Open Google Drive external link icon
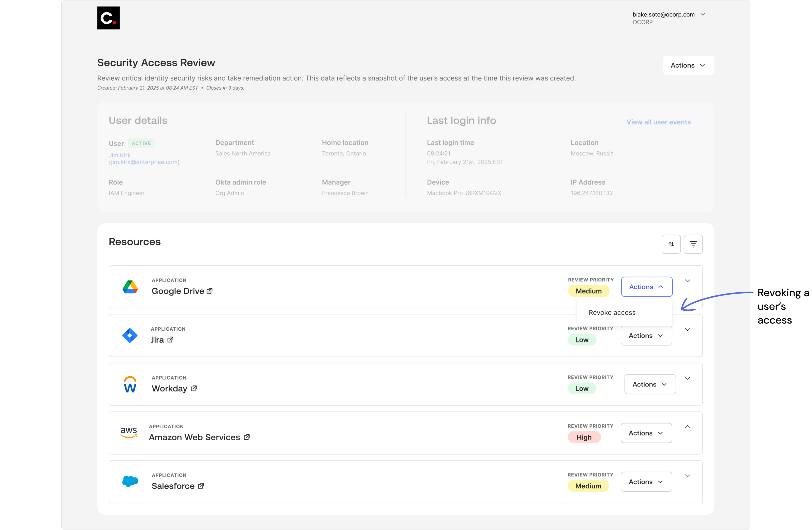This screenshot has height=530, width=812. point(210,291)
